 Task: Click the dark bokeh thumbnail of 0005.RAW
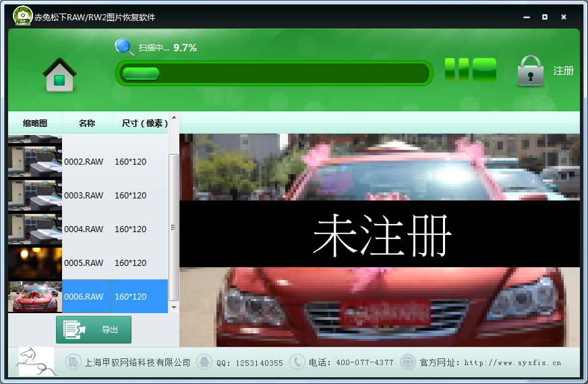point(35,263)
